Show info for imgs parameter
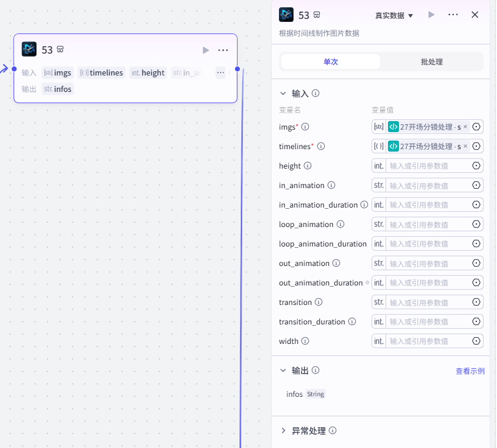The width and height of the screenshot is (497, 448). coord(305,127)
